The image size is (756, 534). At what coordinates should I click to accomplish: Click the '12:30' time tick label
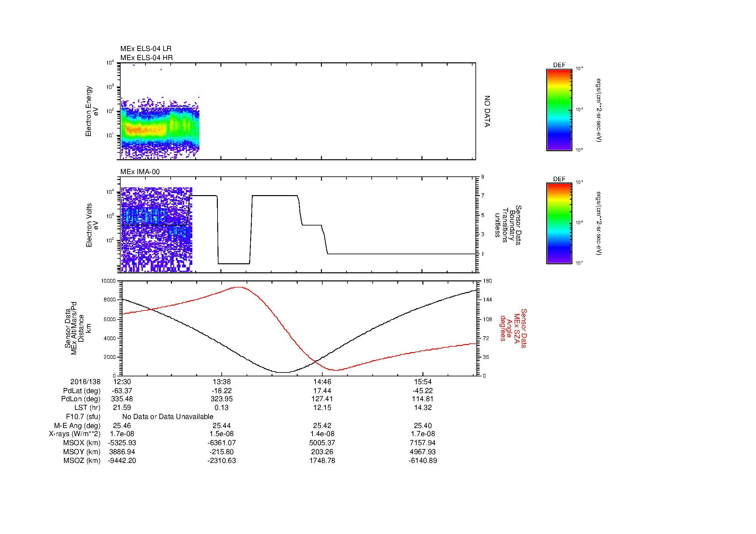pyautogui.click(x=122, y=382)
